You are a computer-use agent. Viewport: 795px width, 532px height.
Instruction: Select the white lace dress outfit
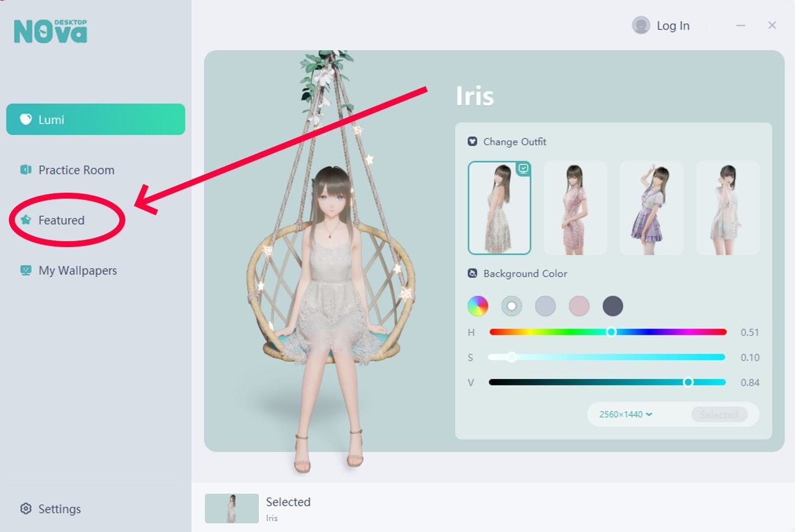click(x=499, y=208)
